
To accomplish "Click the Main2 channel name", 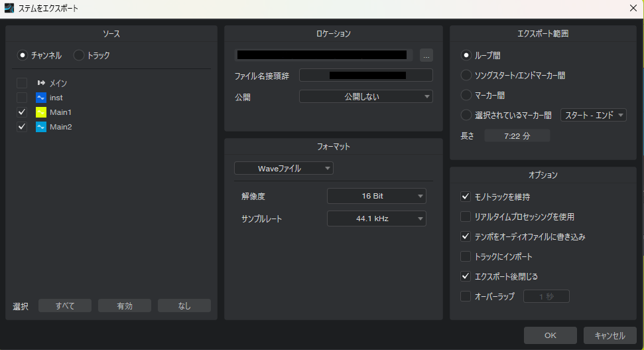I will pos(61,127).
